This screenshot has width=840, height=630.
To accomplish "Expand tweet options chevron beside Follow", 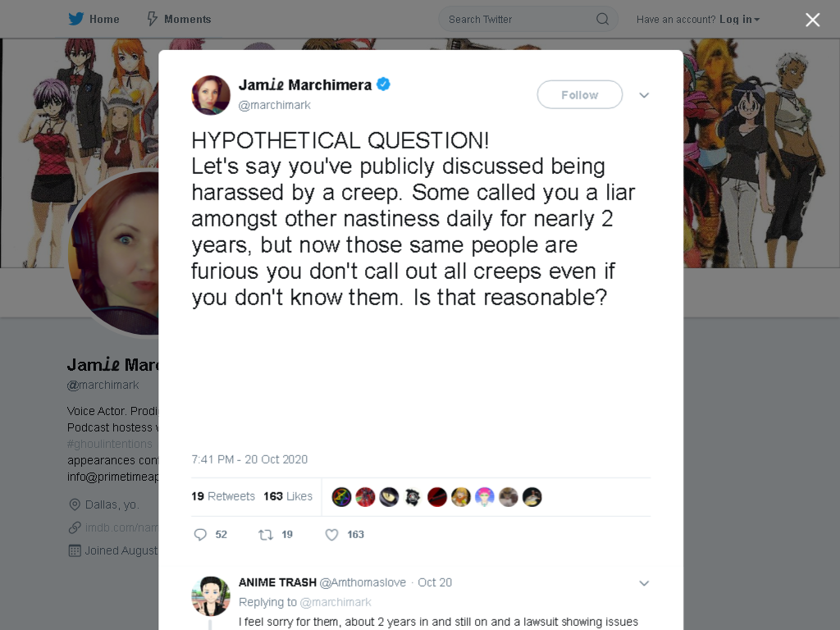I will [644, 95].
